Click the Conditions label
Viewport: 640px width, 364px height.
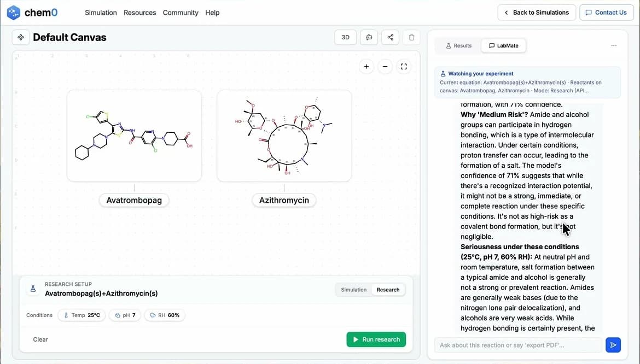(x=39, y=315)
